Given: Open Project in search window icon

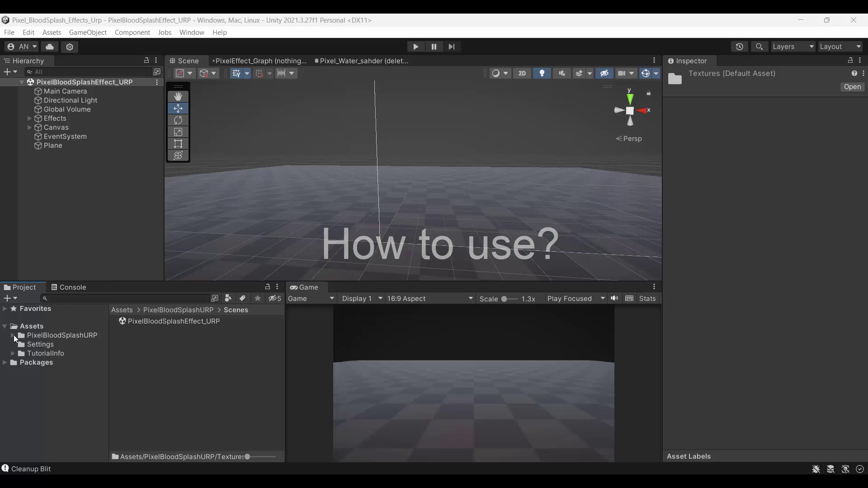Looking at the screenshot, I should point(215,298).
